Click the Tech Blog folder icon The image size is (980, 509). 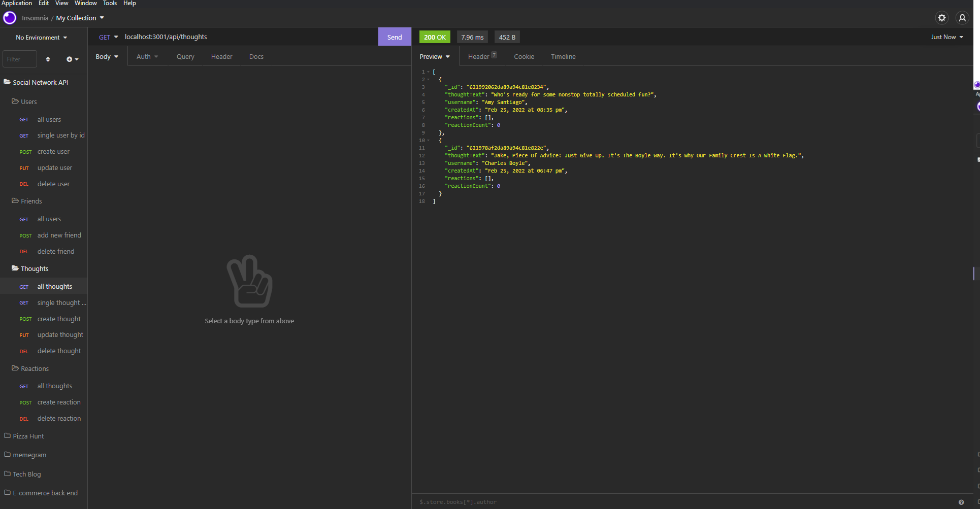pos(7,473)
